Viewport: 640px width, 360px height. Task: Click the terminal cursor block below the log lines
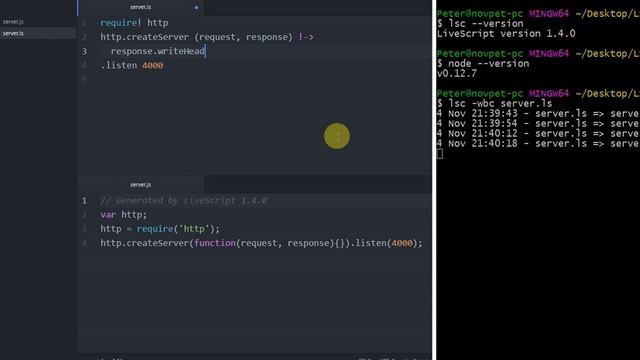coord(440,154)
